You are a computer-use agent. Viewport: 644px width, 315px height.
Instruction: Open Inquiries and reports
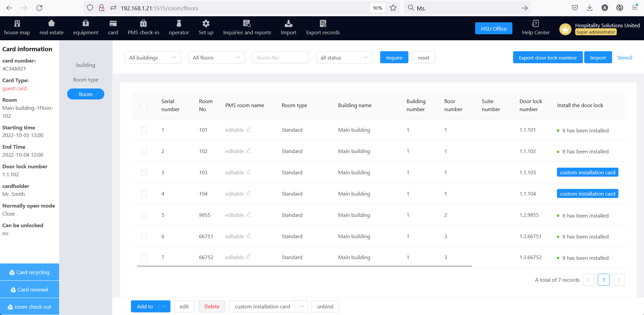click(x=247, y=28)
